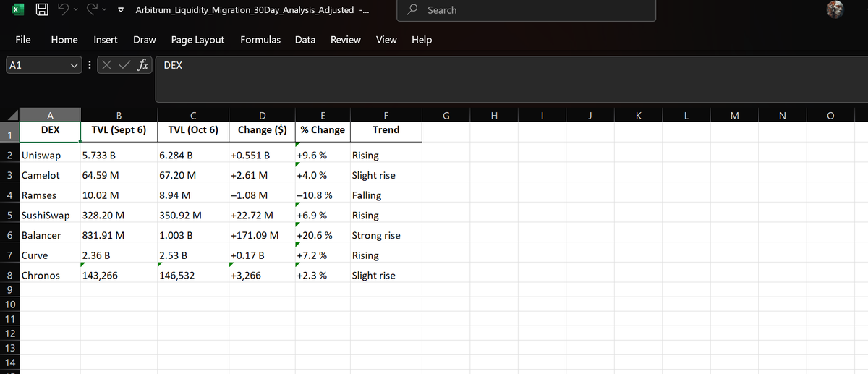Expand the Name Box dropdown

(x=74, y=65)
